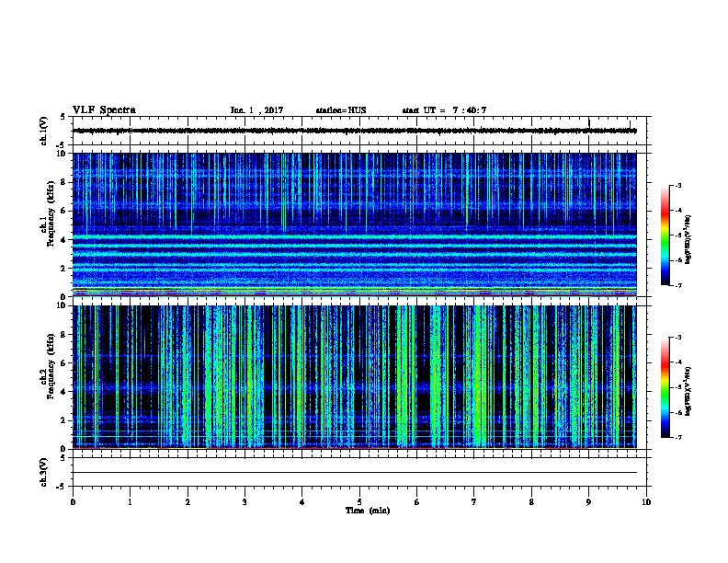Click the ch.1 frequency axis tick "2"
The width and height of the screenshot is (728, 563).
click(63, 268)
